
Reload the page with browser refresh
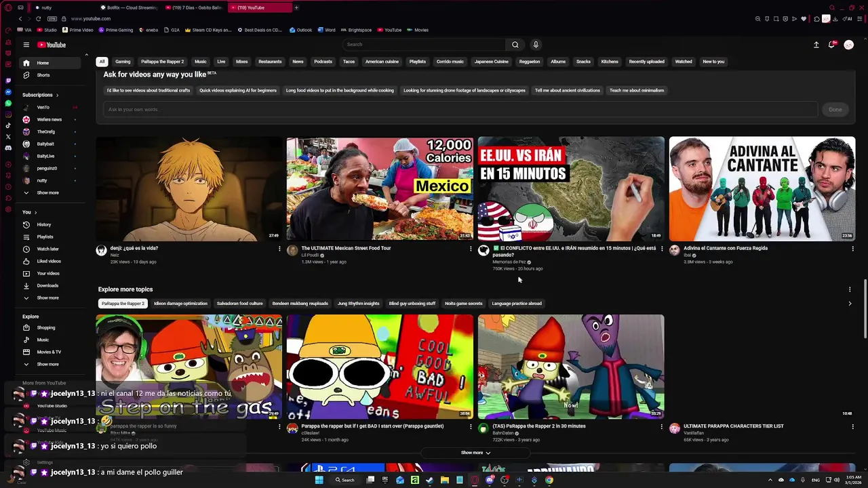[x=38, y=19]
